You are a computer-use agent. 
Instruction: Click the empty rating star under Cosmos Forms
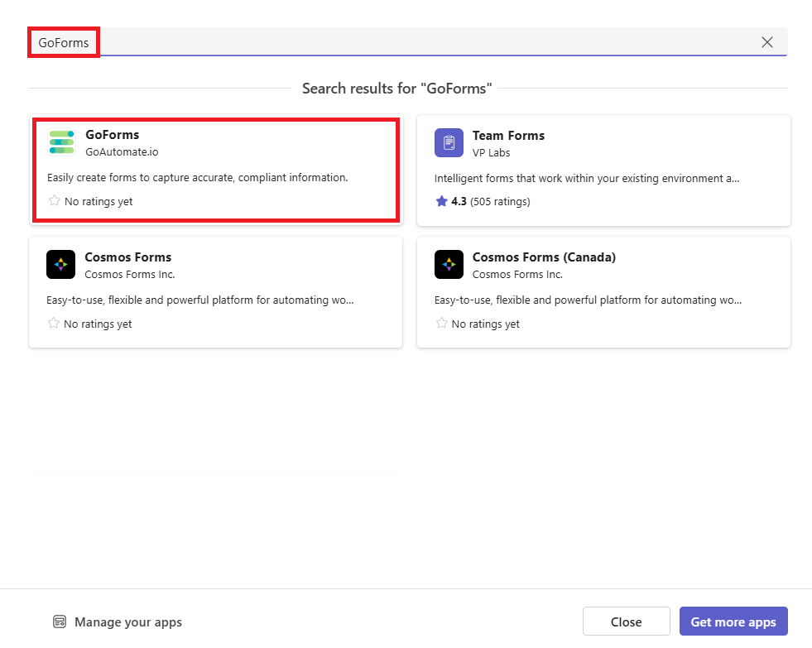(x=54, y=324)
